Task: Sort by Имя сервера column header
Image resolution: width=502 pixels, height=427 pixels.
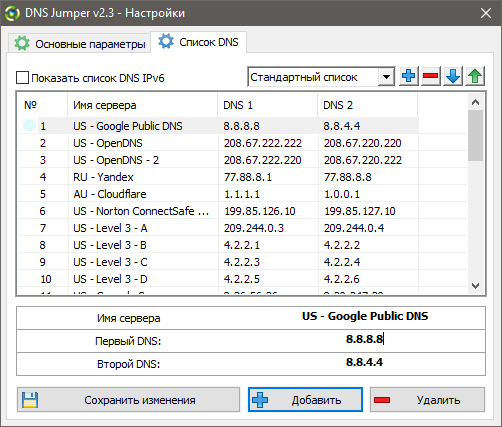Action: [142, 105]
